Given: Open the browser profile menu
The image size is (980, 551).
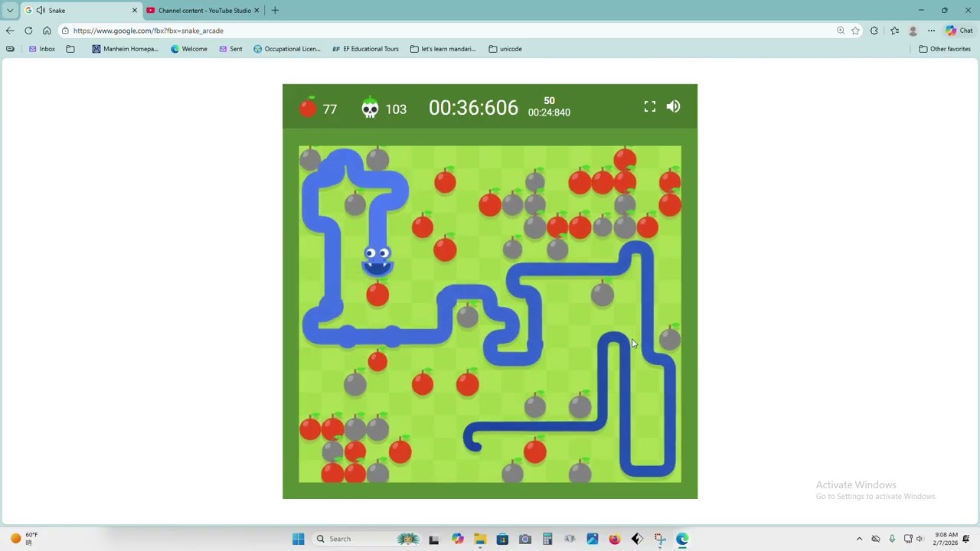Looking at the screenshot, I should point(913,31).
